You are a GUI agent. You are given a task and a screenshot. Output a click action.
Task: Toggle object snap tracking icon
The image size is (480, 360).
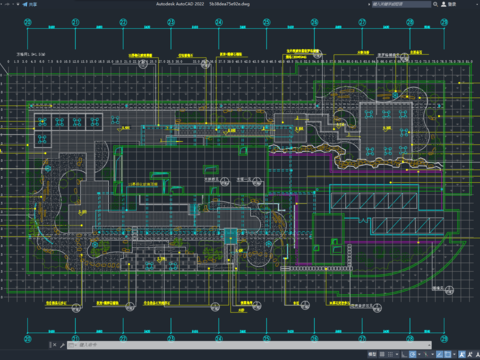tap(440, 354)
